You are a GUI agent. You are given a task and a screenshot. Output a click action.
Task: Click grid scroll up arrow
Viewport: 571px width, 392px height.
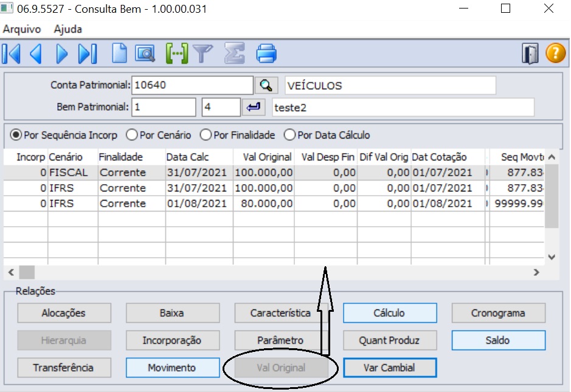pos(552,157)
